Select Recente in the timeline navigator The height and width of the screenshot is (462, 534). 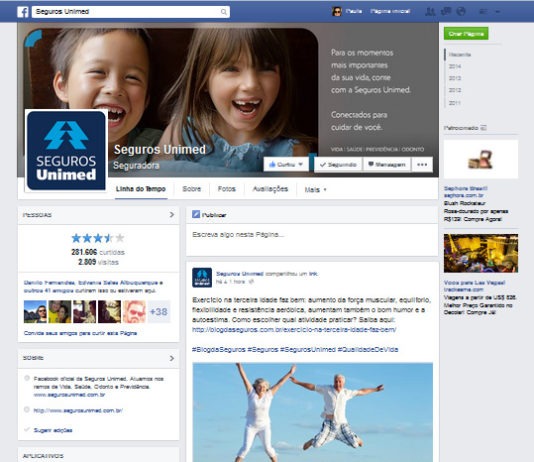tap(460, 54)
